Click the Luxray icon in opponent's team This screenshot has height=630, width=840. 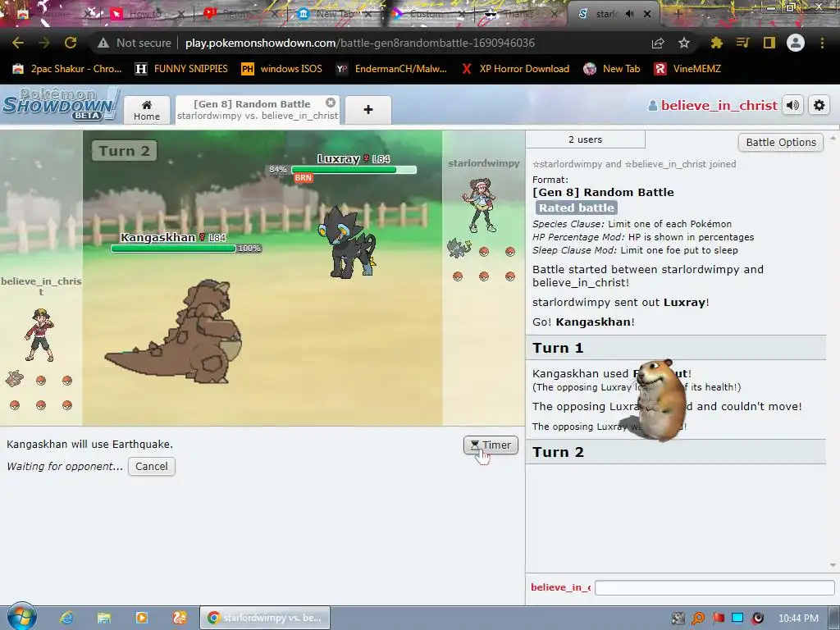(x=459, y=248)
